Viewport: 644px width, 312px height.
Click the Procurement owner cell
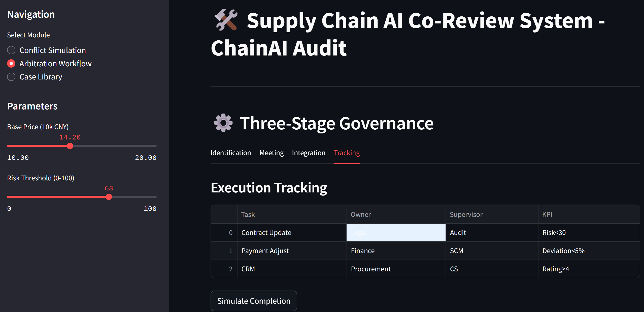pos(396,269)
